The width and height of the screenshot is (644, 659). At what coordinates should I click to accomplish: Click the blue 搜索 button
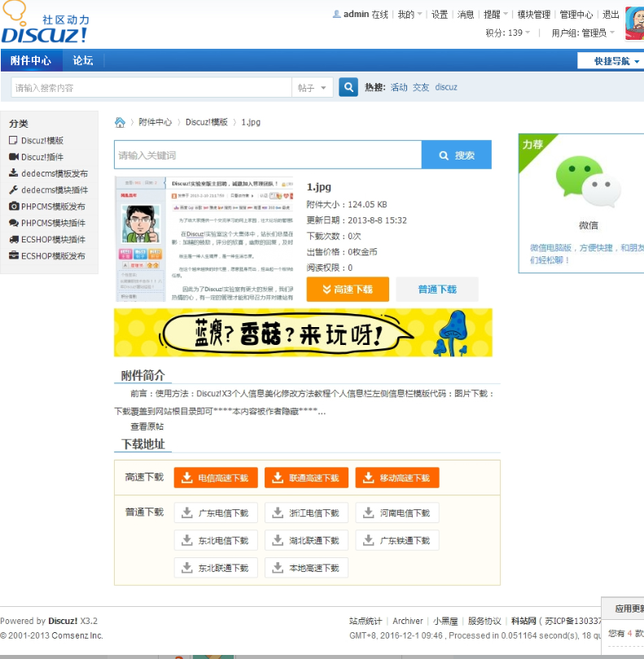tap(457, 155)
